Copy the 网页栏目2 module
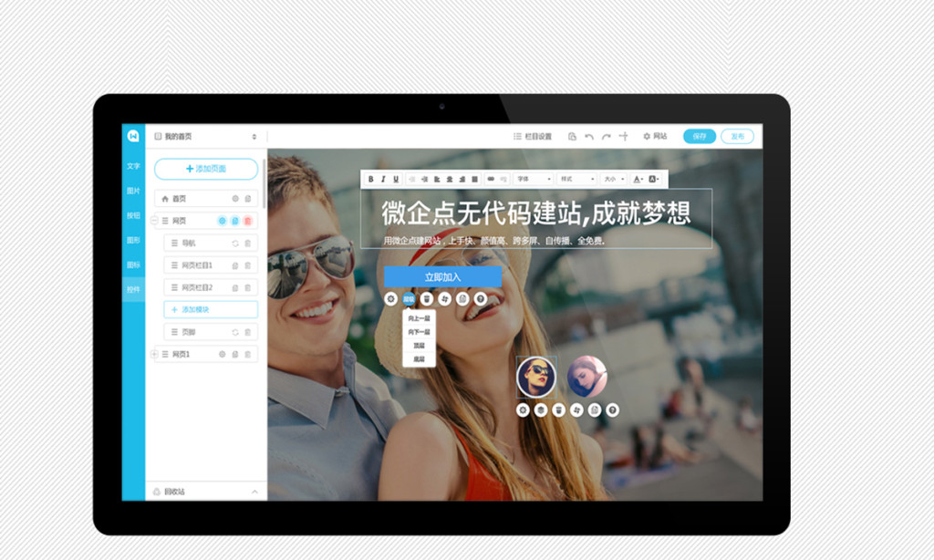This screenshot has width=934, height=560. [x=235, y=287]
